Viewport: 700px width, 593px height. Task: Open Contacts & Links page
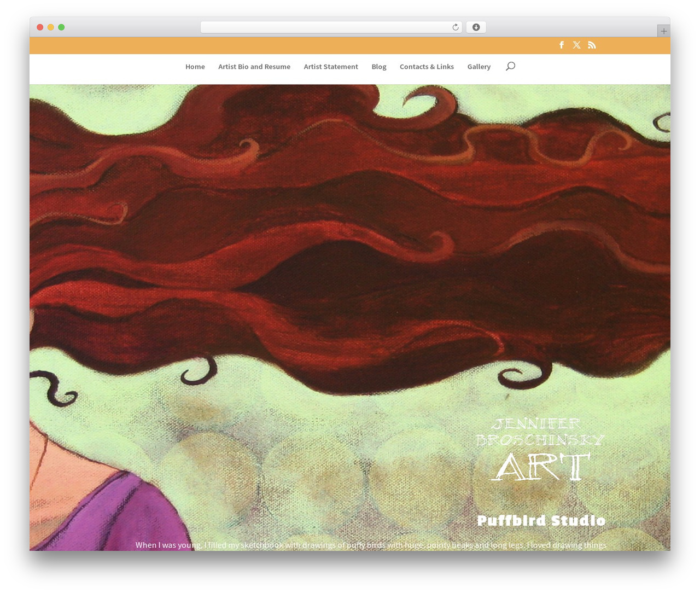tap(427, 67)
